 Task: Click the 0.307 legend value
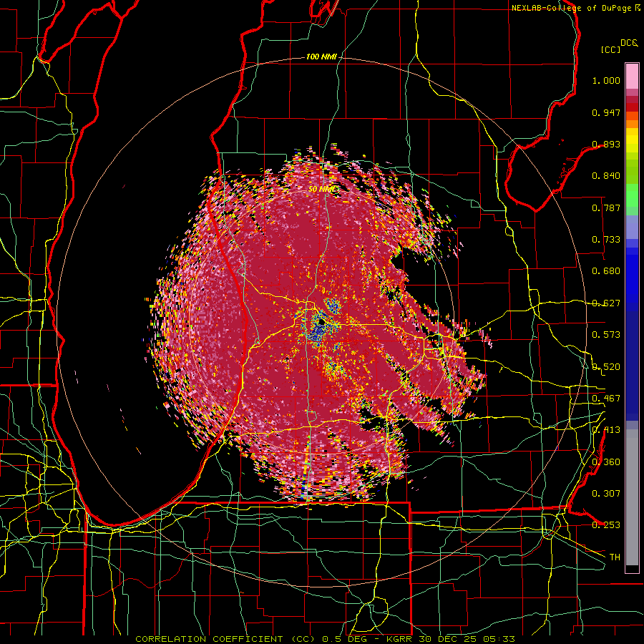[606, 494]
